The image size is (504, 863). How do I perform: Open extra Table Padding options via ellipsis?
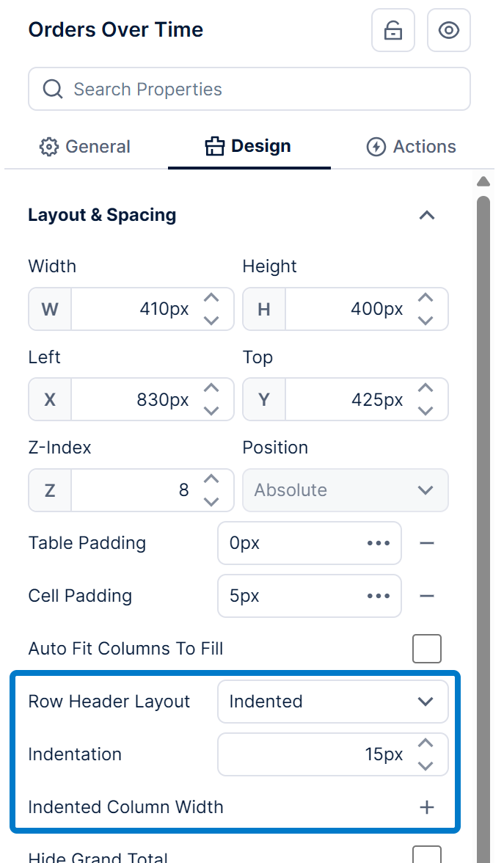pyautogui.click(x=378, y=543)
